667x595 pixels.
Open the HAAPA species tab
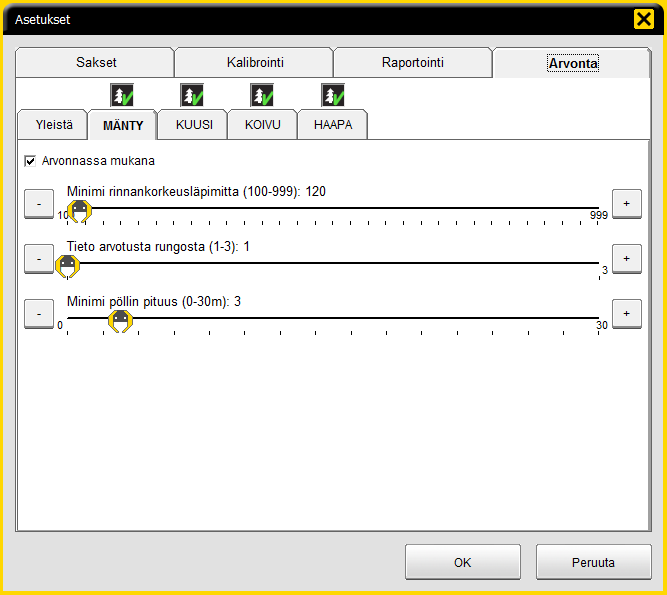tap(333, 125)
